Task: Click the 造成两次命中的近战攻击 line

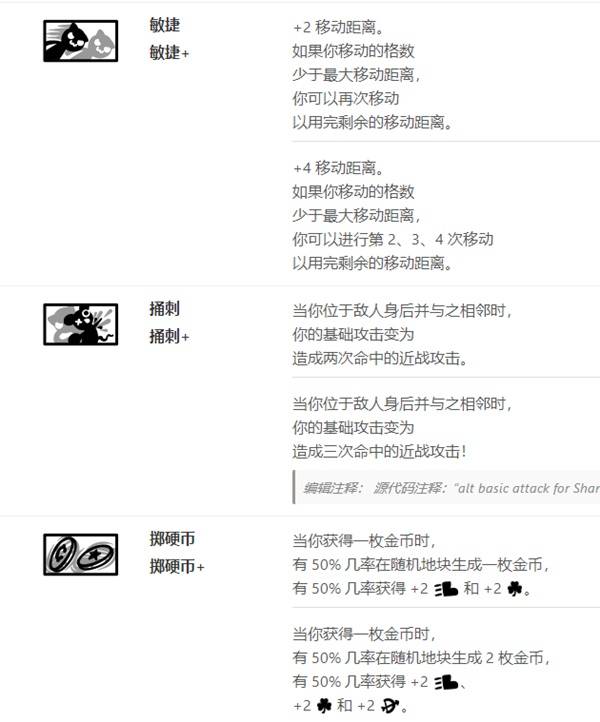Action: pyautogui.click(x=380, y=358)
